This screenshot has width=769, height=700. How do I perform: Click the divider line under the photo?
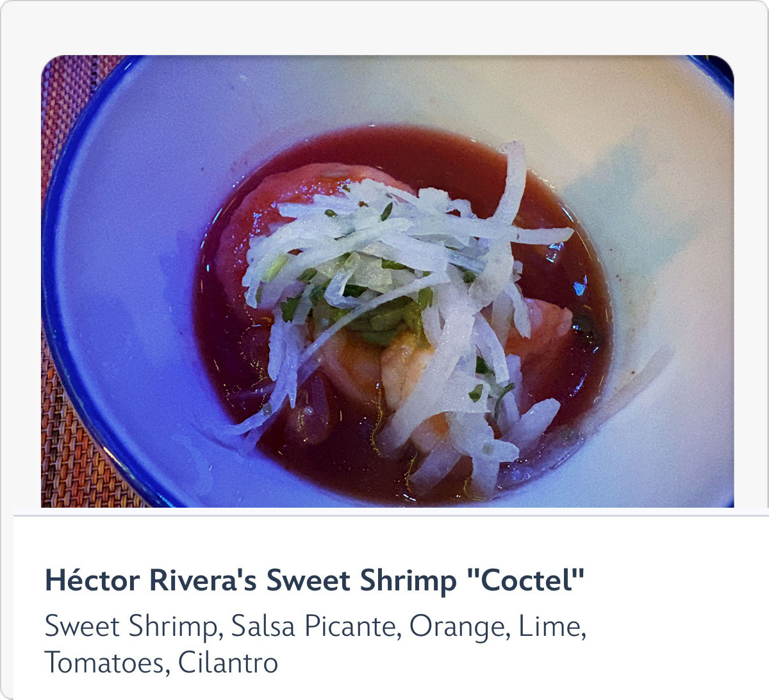(391, 515)
